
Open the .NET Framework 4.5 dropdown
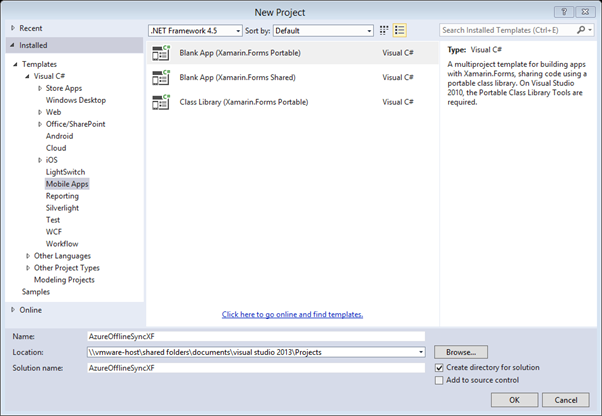tap(195, 31)
